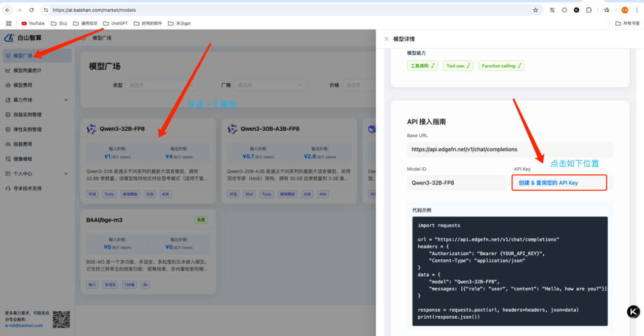The image size is (644, 336).
Task: Click the Tool use capability tag
Action: (458, 66)
